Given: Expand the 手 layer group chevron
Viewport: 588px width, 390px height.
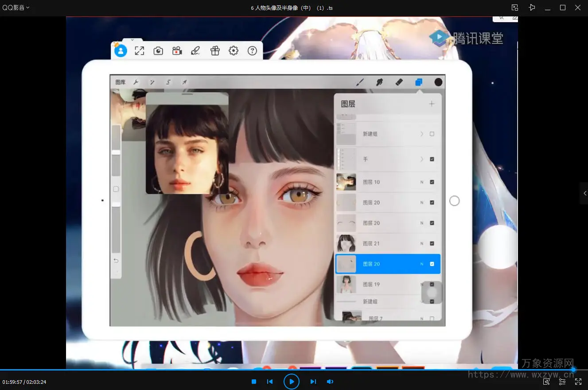Looking at the screenshot, I should pos(421,159).
